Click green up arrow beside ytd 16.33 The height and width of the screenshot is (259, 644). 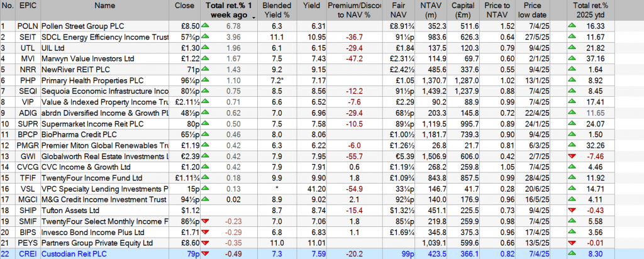(x=571, y=25)
